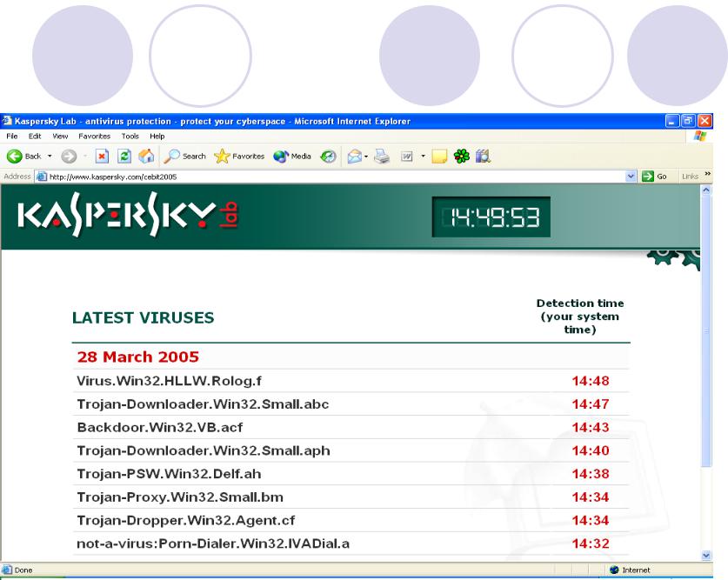Click the IE icon in the title bar
The image size is (728, 580).
[6, 121]
